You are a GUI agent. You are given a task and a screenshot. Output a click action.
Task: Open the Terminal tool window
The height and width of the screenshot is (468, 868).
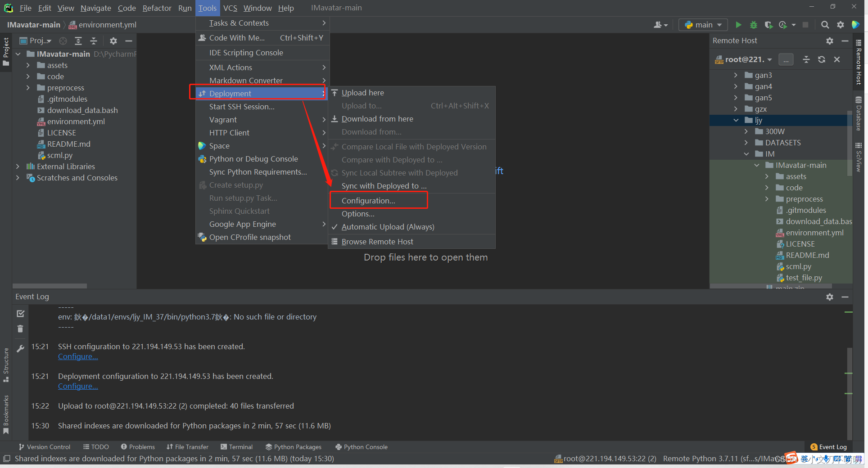(x=236, y=447)
